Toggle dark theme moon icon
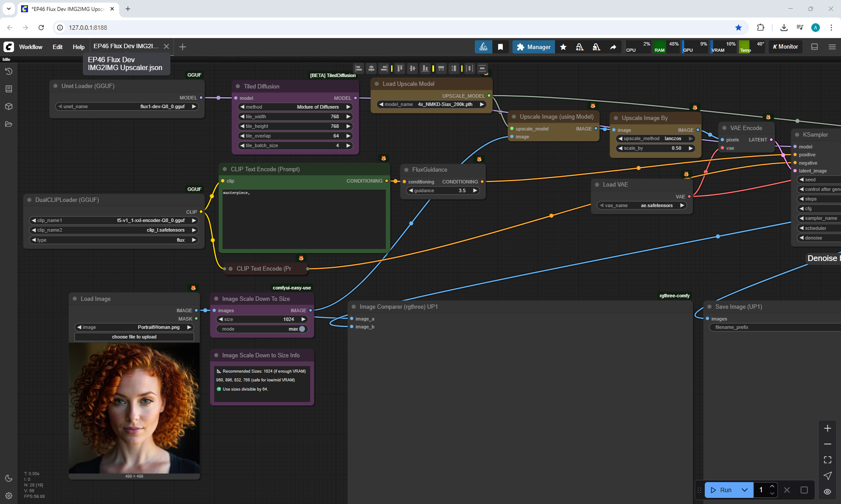Viewport: 841px width, 504px height. tap(8, 478)
